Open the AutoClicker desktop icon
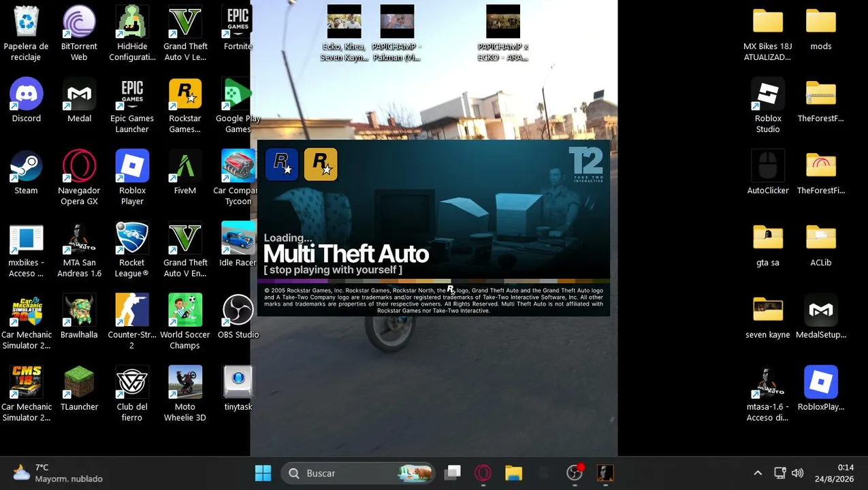The width and height of the screenshot is (868, 490). [x=768, y=172]
